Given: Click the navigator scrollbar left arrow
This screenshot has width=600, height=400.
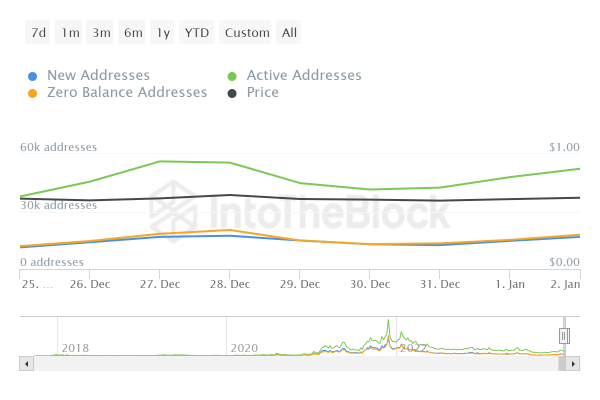Looking at the screenshot, I should (x=26, y=363).
